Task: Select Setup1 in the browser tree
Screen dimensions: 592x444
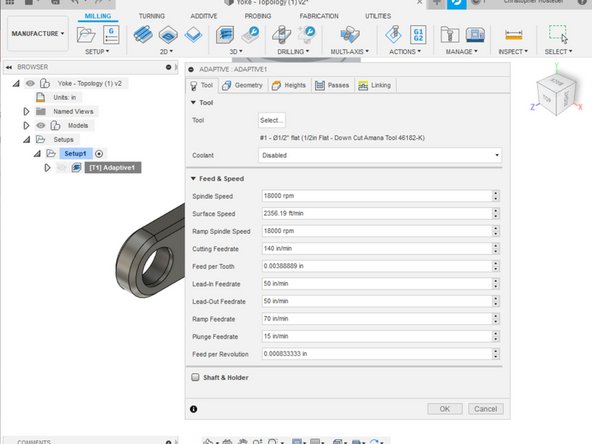Action: pyautogui.click(x=75, y=154)
